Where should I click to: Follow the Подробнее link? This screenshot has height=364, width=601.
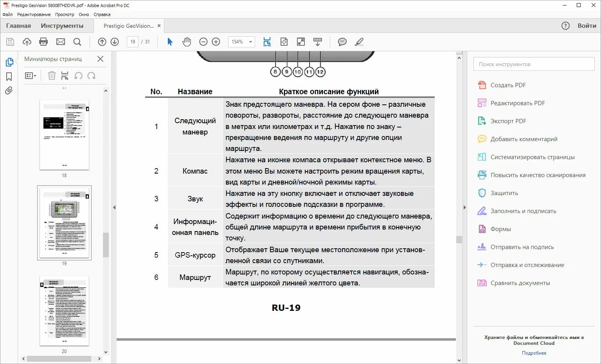[x=534, y=353]
